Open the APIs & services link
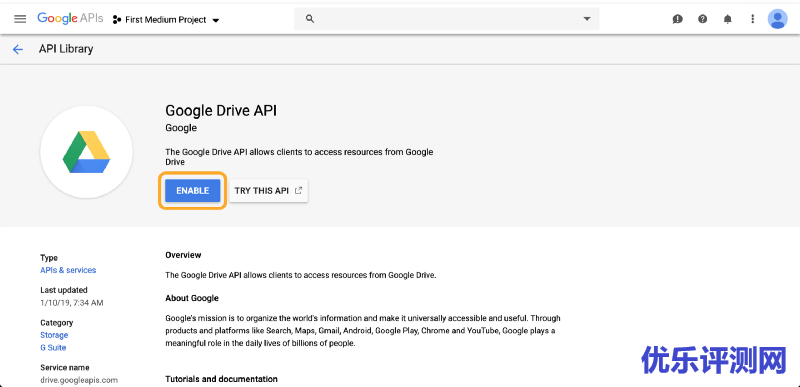Viewport: 800px width, 387px height. point(68,270)
